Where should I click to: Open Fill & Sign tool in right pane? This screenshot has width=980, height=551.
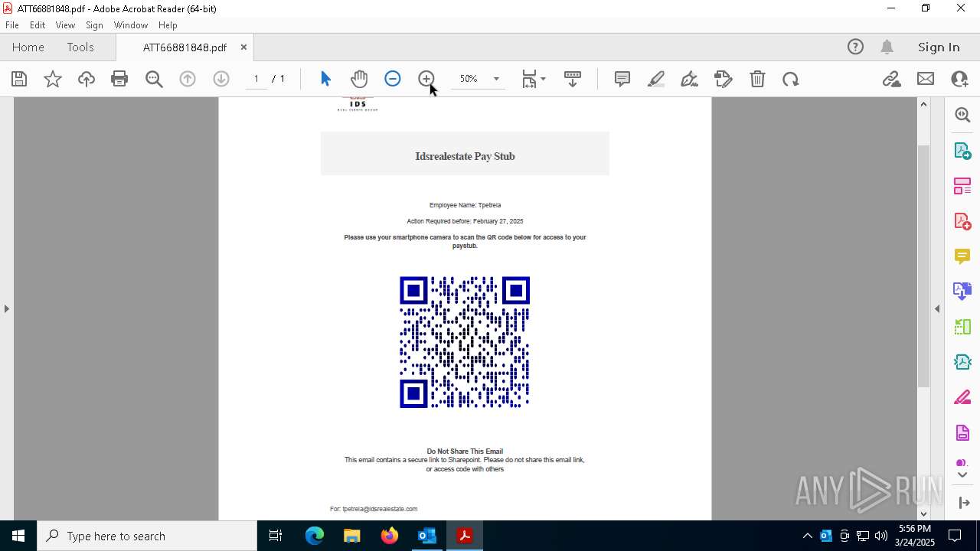point(962,398)
